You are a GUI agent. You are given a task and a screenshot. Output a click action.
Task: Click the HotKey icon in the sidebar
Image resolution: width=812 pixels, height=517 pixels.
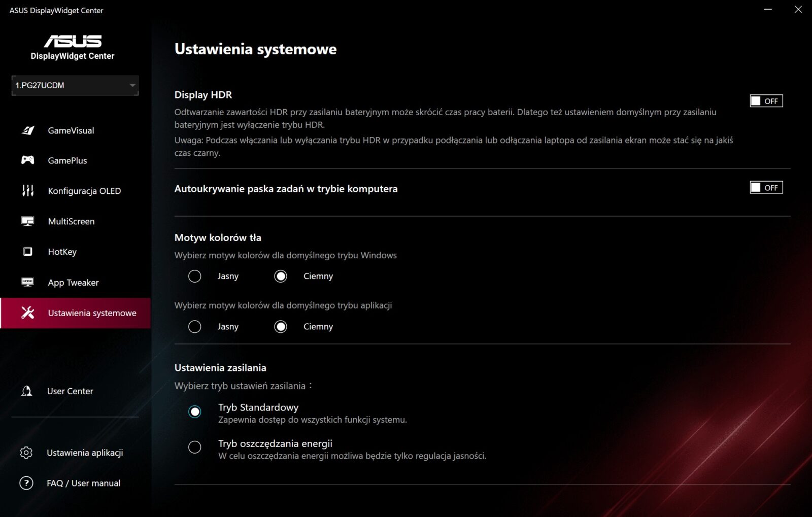point(28,252)
